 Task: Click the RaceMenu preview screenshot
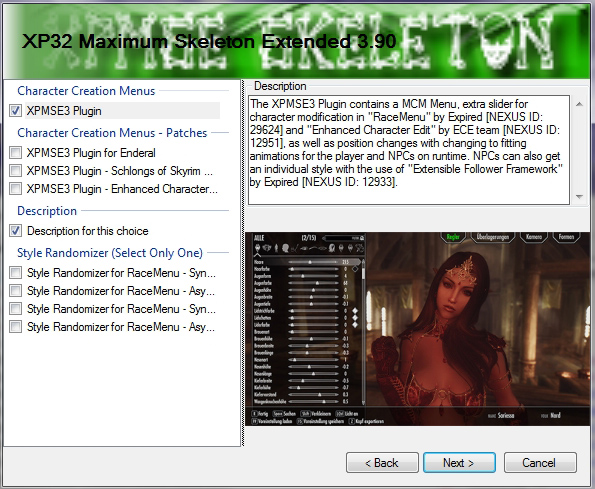click(x=418, y=329)
